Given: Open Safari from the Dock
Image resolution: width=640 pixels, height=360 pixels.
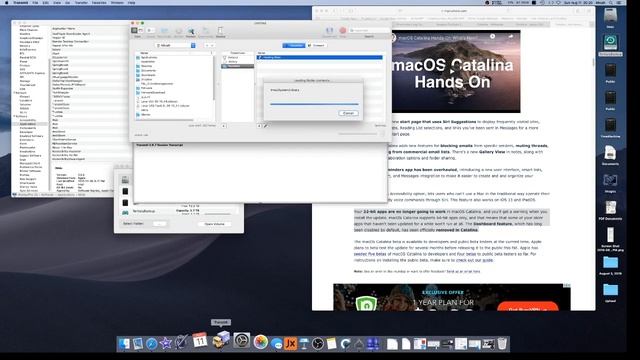Looking at the screenshot, I should click(151, 343).
